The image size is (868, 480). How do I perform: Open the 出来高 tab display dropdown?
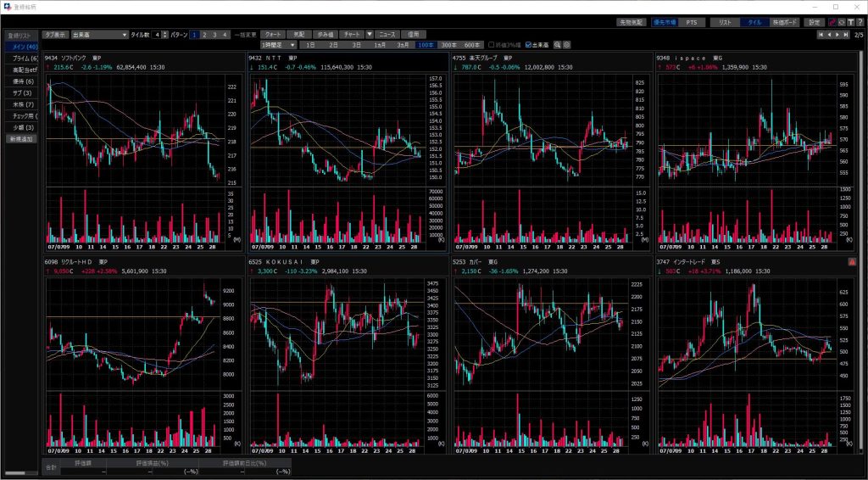98,35
